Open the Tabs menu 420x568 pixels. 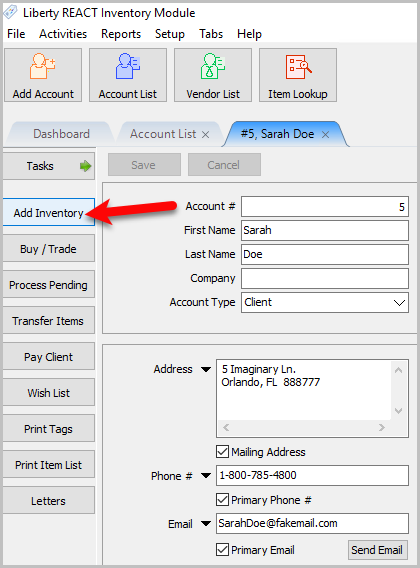tap(211, 34)
